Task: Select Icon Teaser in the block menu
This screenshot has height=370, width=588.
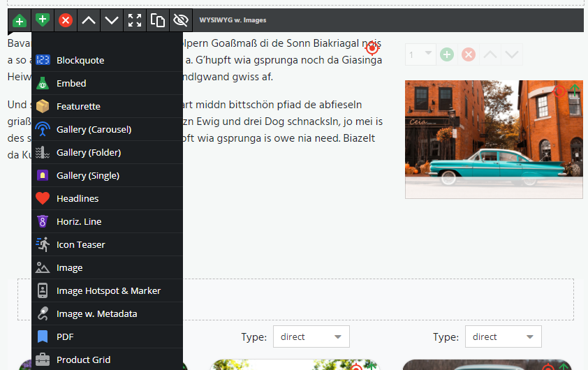Action: [108, 245]
